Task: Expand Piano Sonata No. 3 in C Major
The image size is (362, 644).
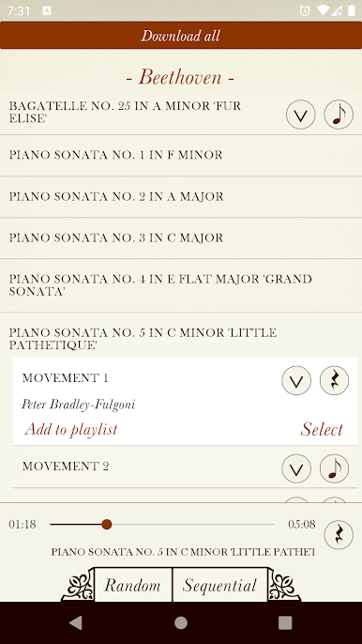Action: 181,238
